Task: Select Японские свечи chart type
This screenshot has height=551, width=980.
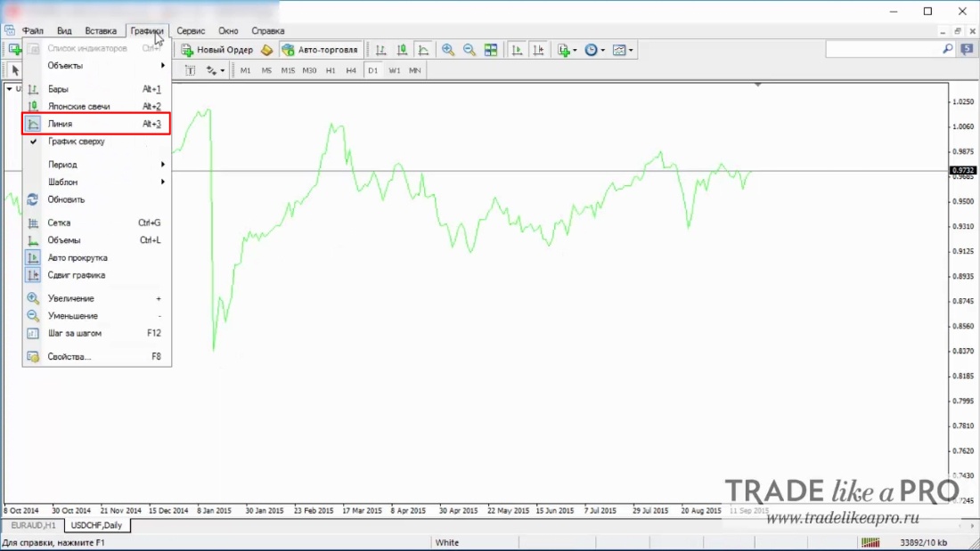Action: coord(97,107)
